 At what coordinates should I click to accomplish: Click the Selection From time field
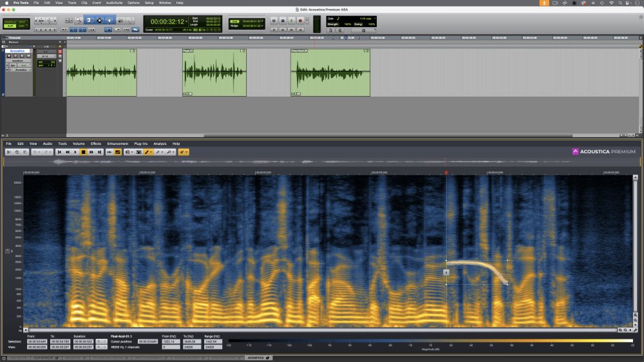point(37,341)
